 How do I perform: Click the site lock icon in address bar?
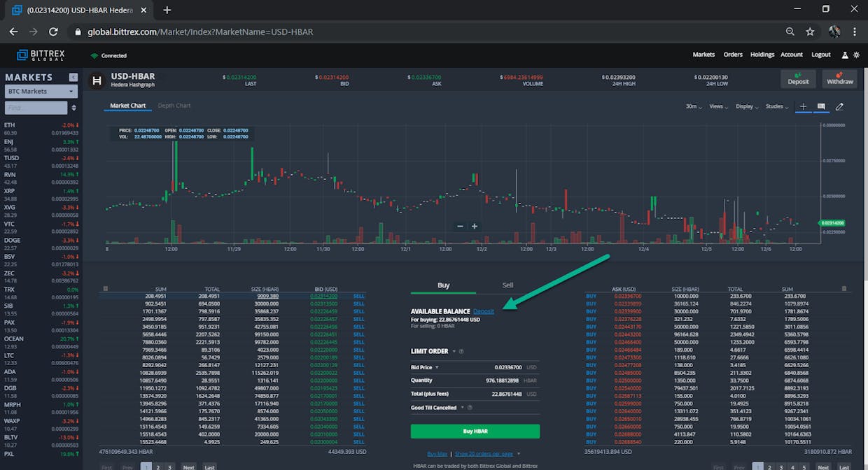pyautogui.click(x=78, y=32)
